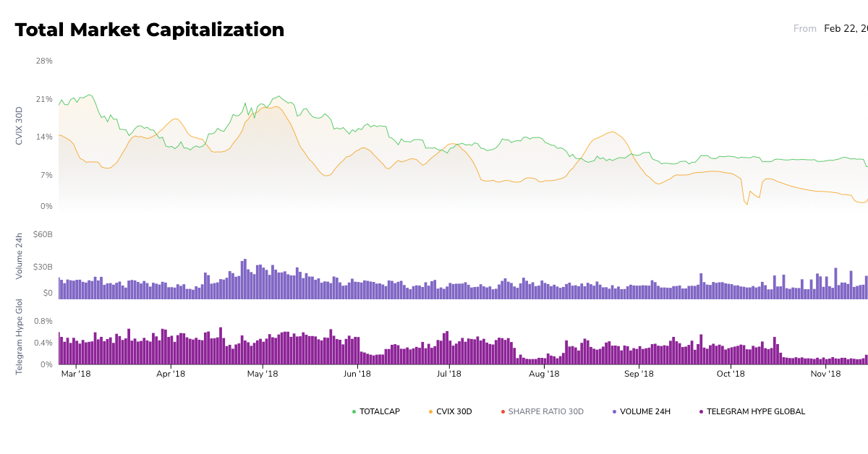Click the Volume 24h axis title
Screen dimensions: 868x454
tap(20, 256)
